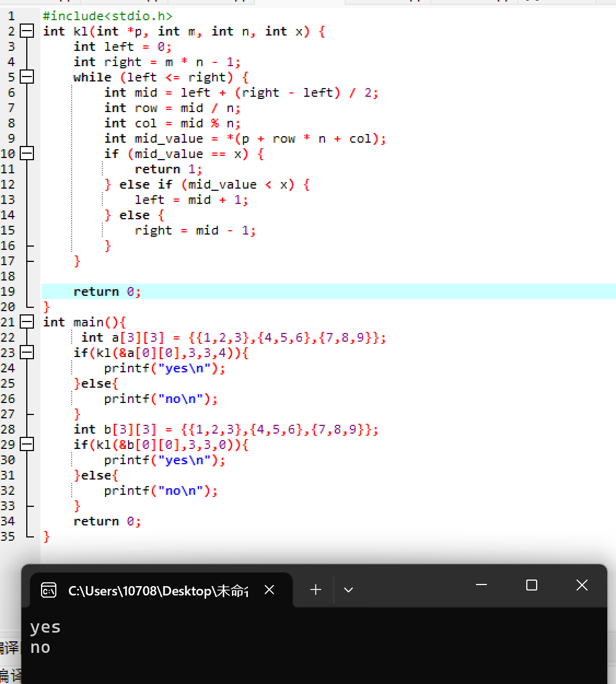Collapse the kl function fold on line 2
The height and width of the screenshot is (684, 616).
point(27,31)
